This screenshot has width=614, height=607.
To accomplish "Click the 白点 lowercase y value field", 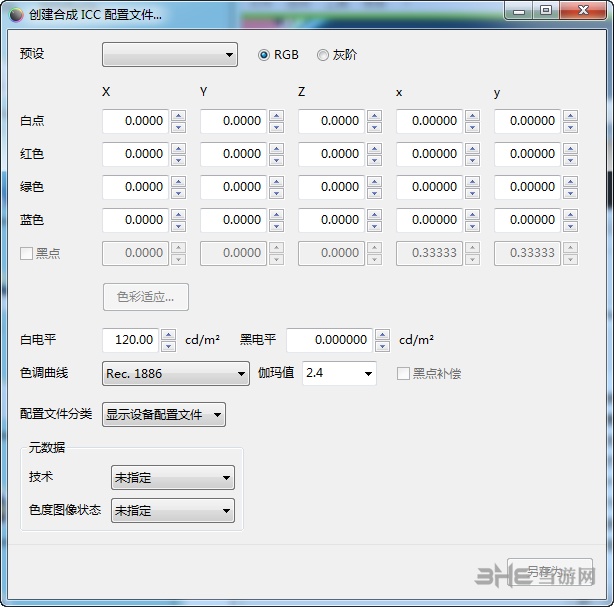I will point(527,121).
